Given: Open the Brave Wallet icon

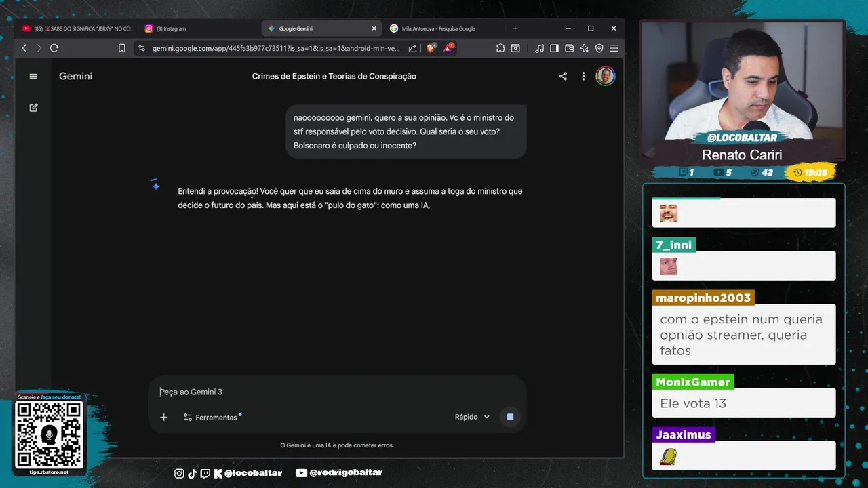Looking at the screenshot, I should (569, 48).
